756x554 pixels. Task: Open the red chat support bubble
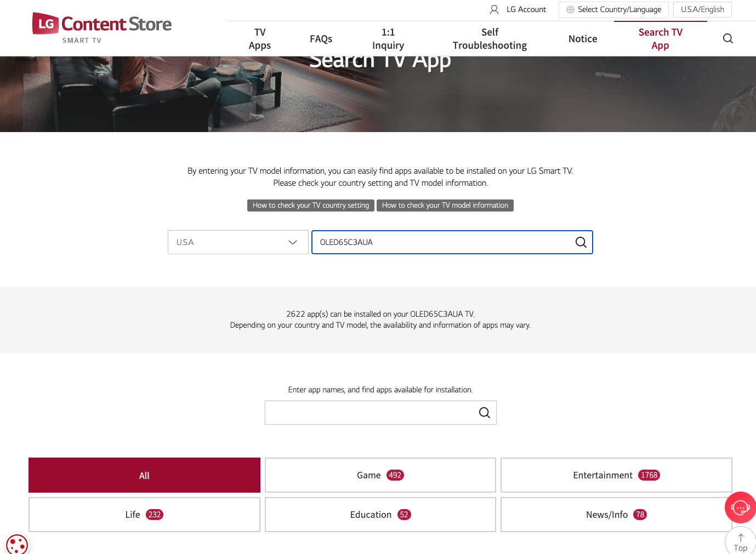(741, 507)
